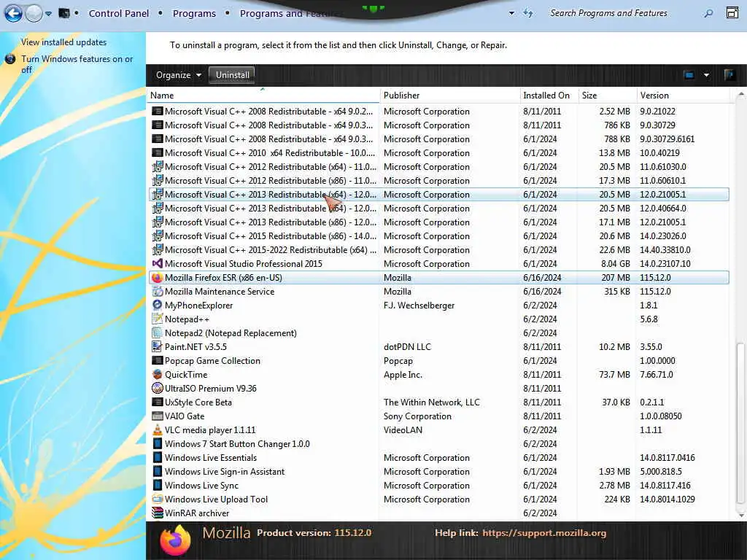This screenshot has height=560, width=747.
Task: Click the UxStyle Core Beta icon
Action: click(158, 402)
